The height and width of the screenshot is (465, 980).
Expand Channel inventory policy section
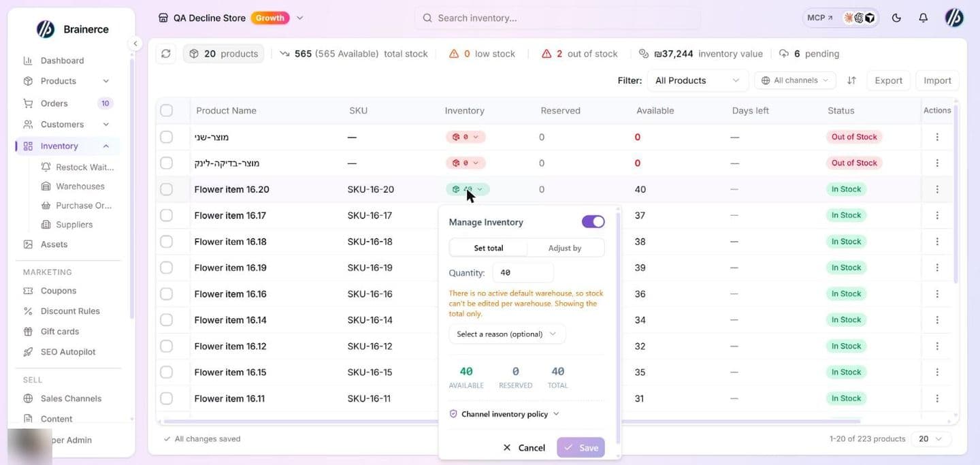click(504, 414)
